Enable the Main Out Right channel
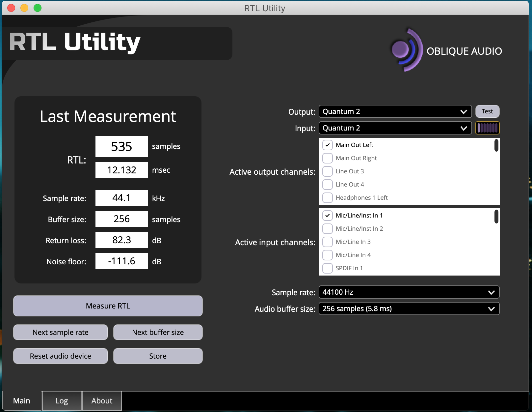This screenshot has height=412, width=532. click(328, 158)
